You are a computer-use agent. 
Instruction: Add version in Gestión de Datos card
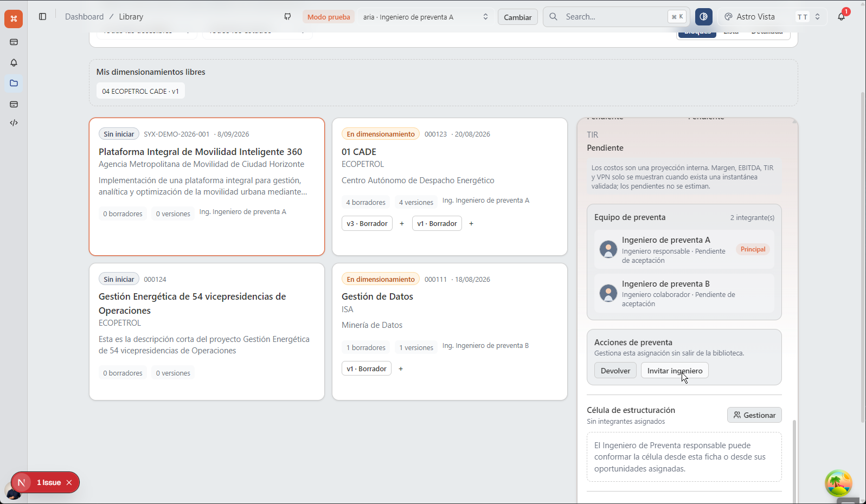401,369
